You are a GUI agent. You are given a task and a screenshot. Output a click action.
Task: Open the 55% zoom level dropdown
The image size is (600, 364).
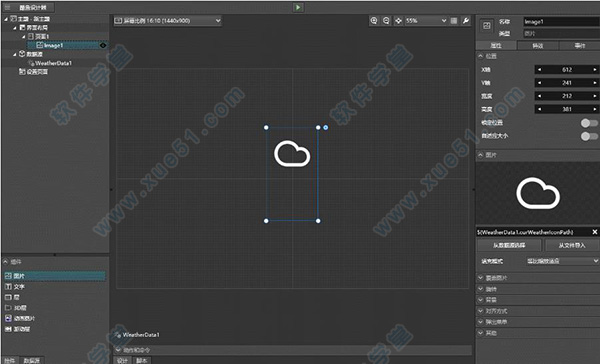pos(426,21)
